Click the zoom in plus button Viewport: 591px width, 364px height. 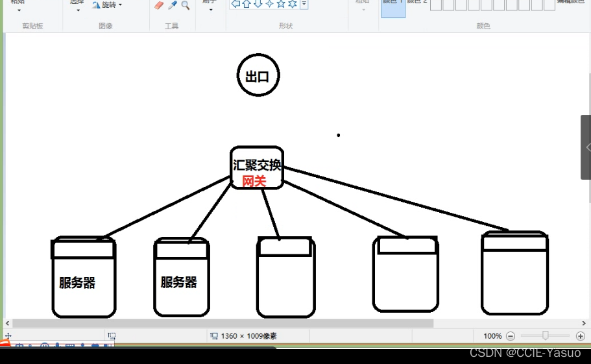pyautogui.click(x=581, y=336)
